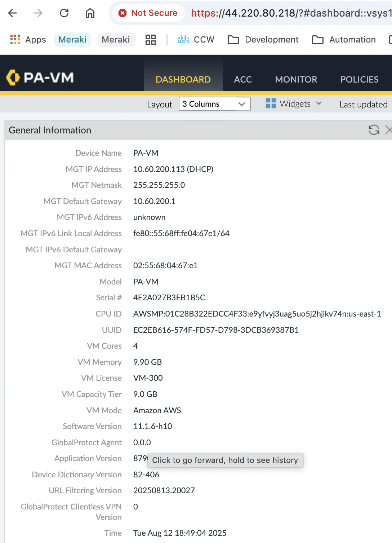Select the CPU ID value starting AWSMP

click(x=257, y=314)
